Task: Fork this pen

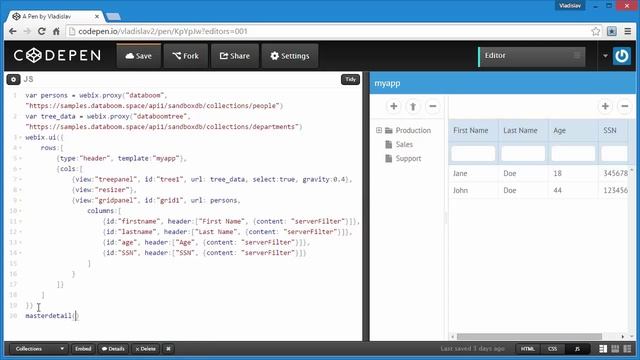Action: click(185, 56)
